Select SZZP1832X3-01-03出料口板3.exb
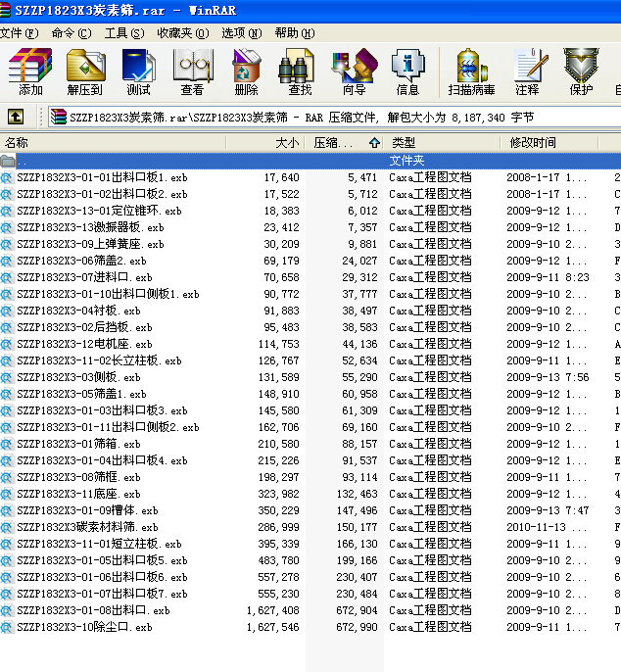This screenshot has width=621, height=672. click(x=102, y=411)
